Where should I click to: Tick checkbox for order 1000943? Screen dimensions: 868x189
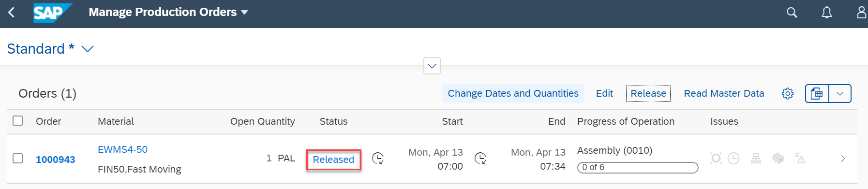point(18,159)
